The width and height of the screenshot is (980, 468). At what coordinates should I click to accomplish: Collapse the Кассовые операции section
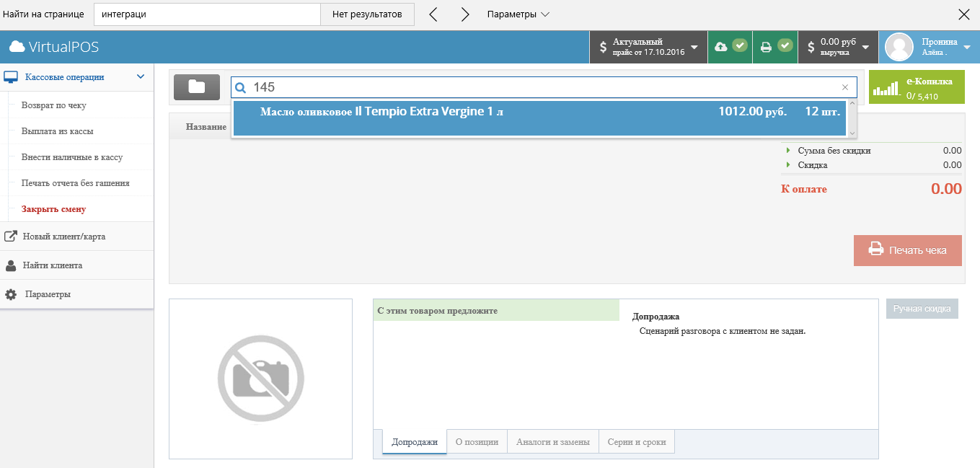141,76
